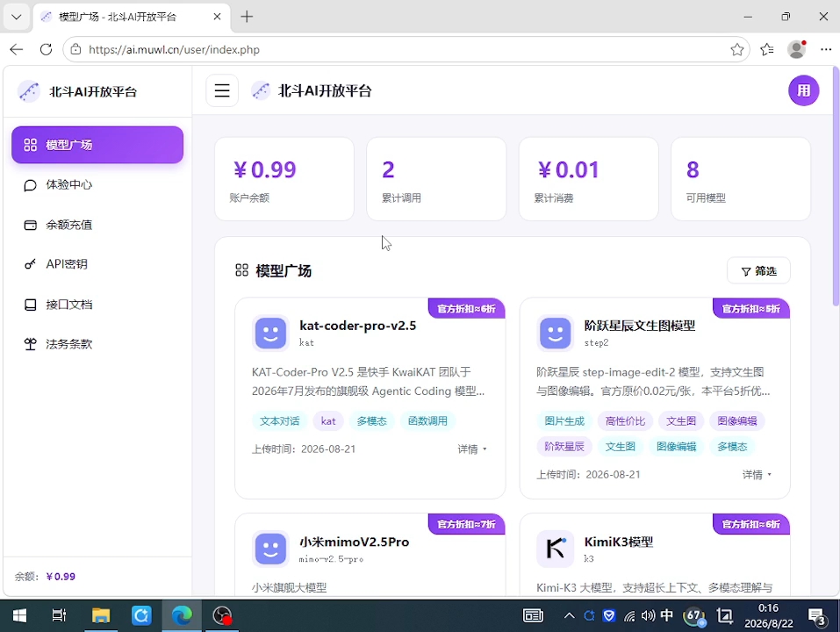Add page to favorites star icon
840x632 pixels.
[x=737, y=49]
